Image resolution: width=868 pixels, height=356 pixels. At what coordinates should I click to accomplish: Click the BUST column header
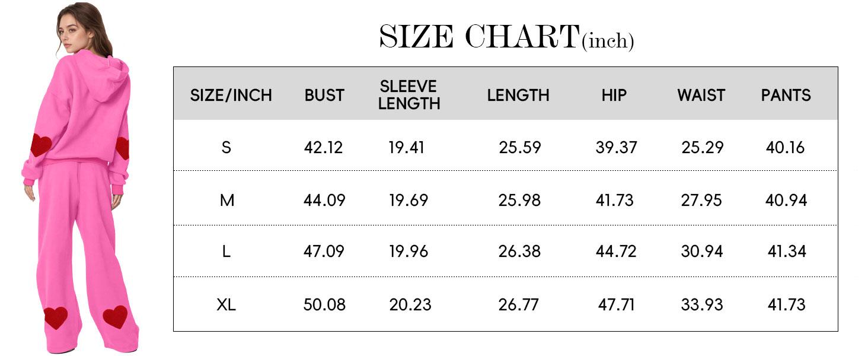(x=324, y=95)
